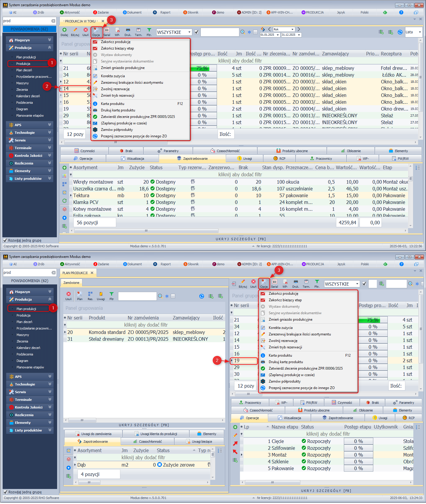Viewport: 426px width, 504px height.
Task: Toggle the checkbox left of the 01.01.2025 date
Action: pos(255,32)
